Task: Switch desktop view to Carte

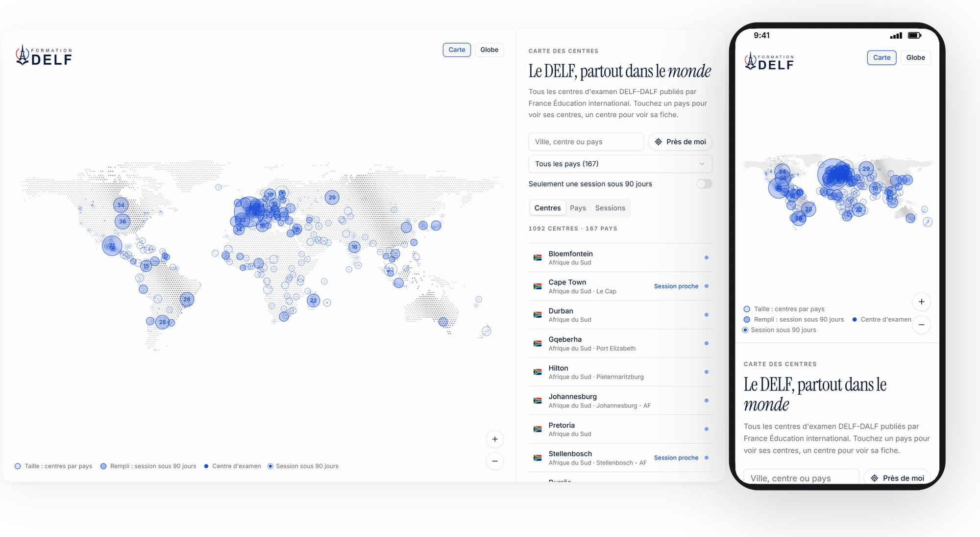Action: [x=457, y=50]
